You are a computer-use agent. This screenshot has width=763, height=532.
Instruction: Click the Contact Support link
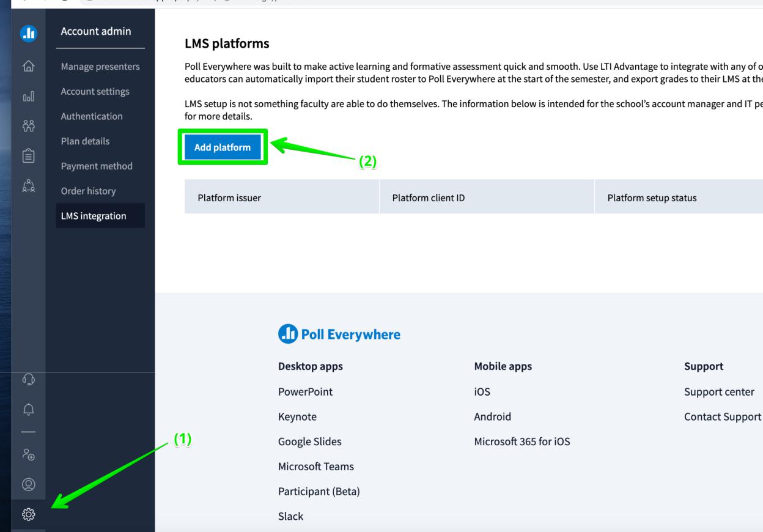click(723, 417)
